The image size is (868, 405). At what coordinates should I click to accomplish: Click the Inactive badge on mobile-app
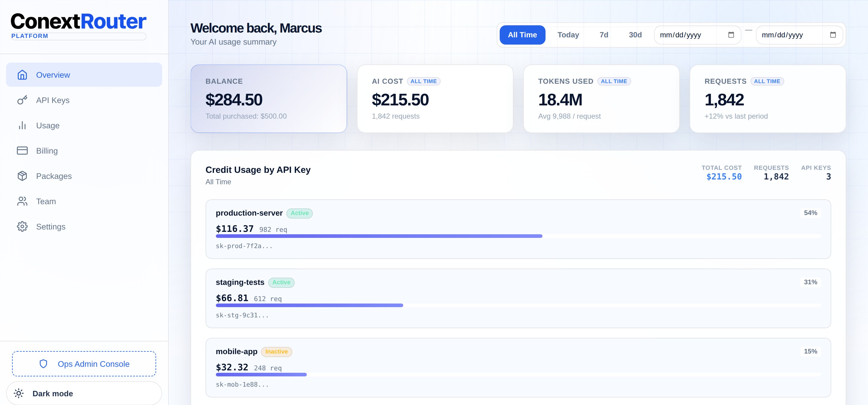pos(277,351)
